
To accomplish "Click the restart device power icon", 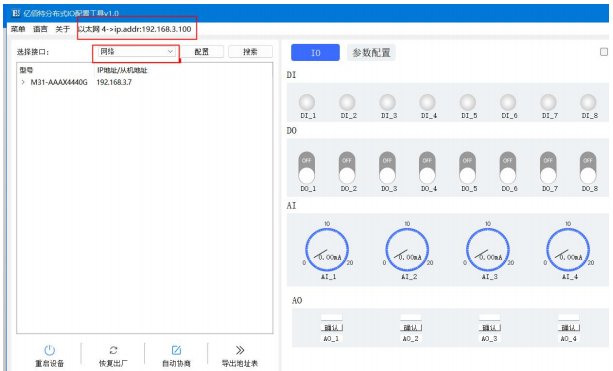I will click(x=49, y=350).
